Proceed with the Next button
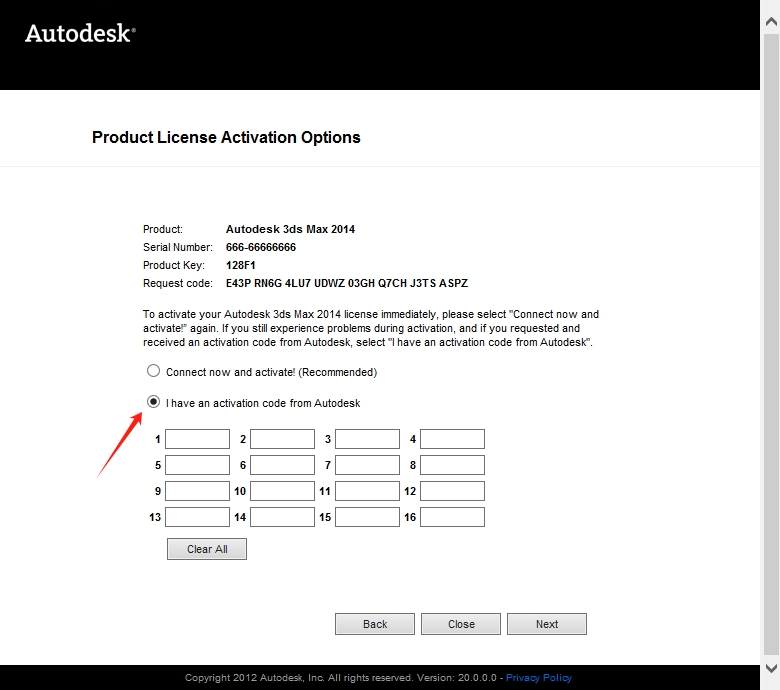Screen dimensions: 780x690 pos(547,624)
